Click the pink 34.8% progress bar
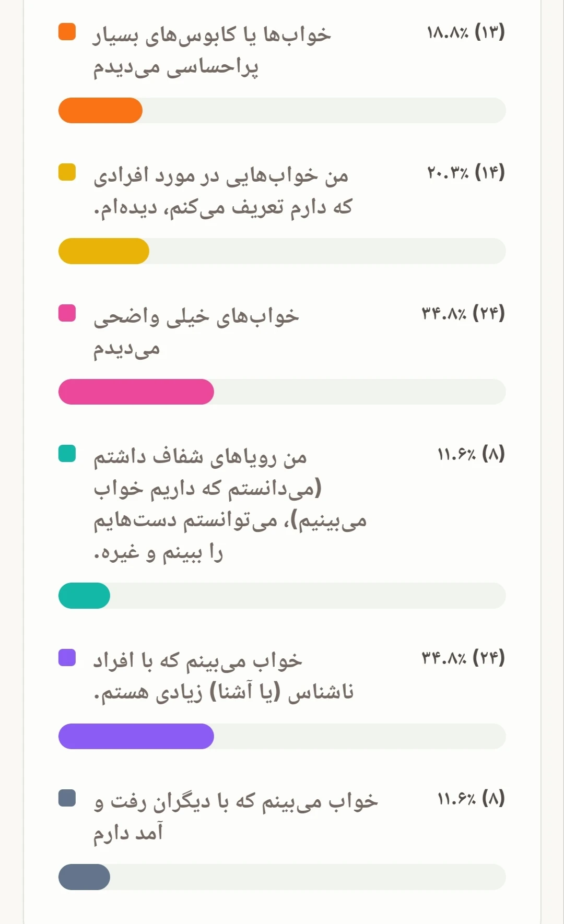564x924 pixels. point(282,392)
